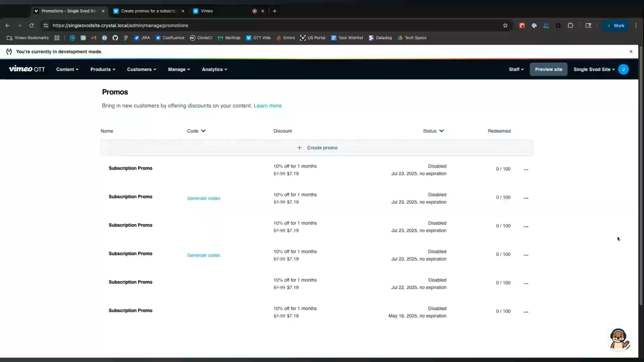Dismiss the development mode banner
This screenshot has height=362, width=644.
point(631,52)
